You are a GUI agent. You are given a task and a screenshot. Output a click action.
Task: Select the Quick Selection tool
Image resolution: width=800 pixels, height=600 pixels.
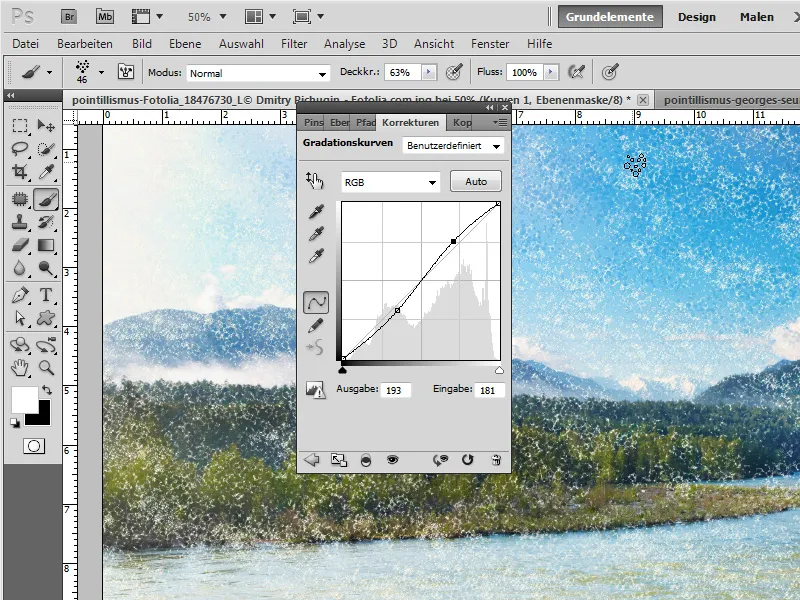coord(46,149)
